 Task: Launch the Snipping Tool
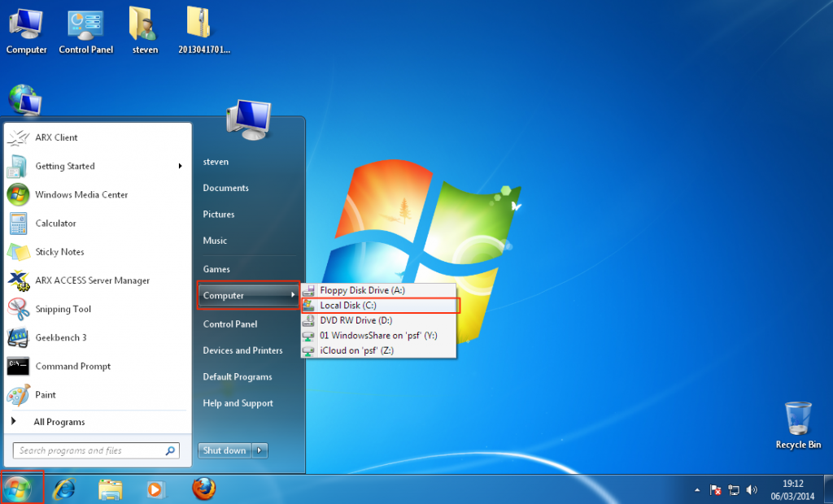98,309
